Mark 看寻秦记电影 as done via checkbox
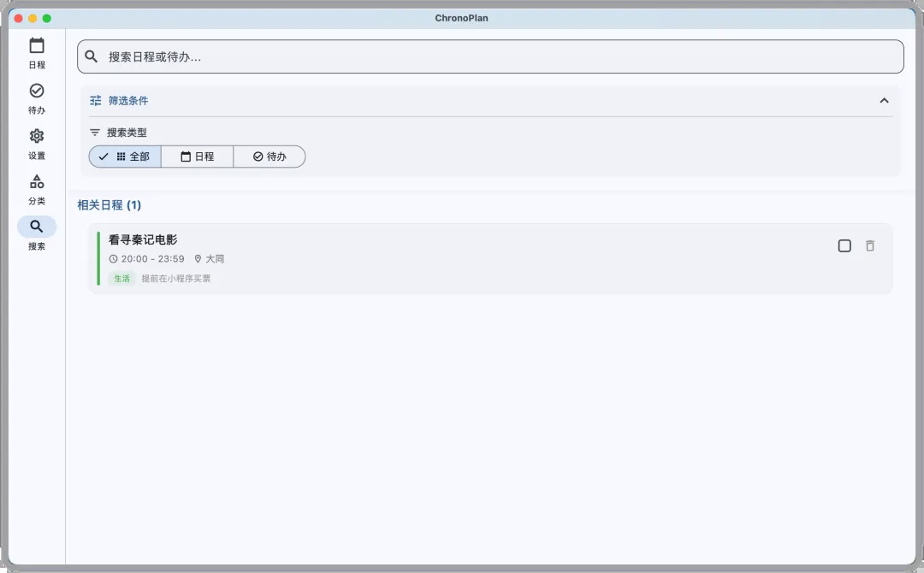This screenshot has width=924, height=573. point(844,246)
